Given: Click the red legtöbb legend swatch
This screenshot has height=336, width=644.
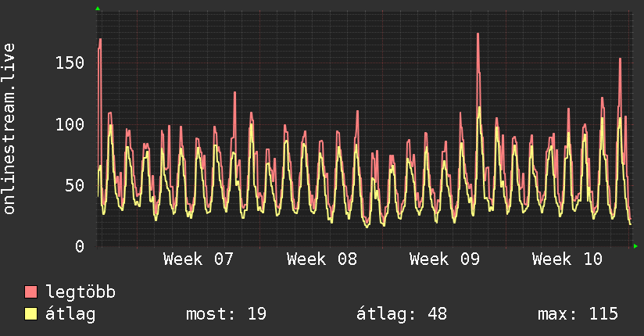Looking at the screenshot, I should (31, 293).
